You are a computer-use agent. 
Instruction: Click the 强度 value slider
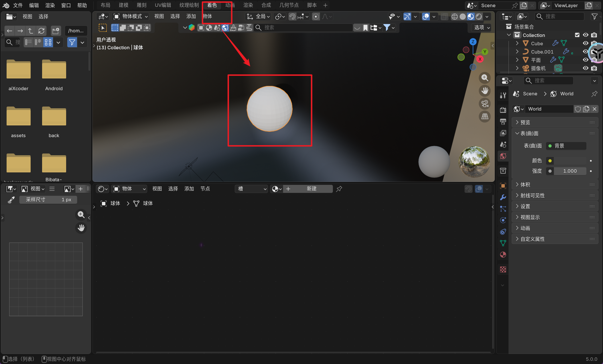coord(569,171)
